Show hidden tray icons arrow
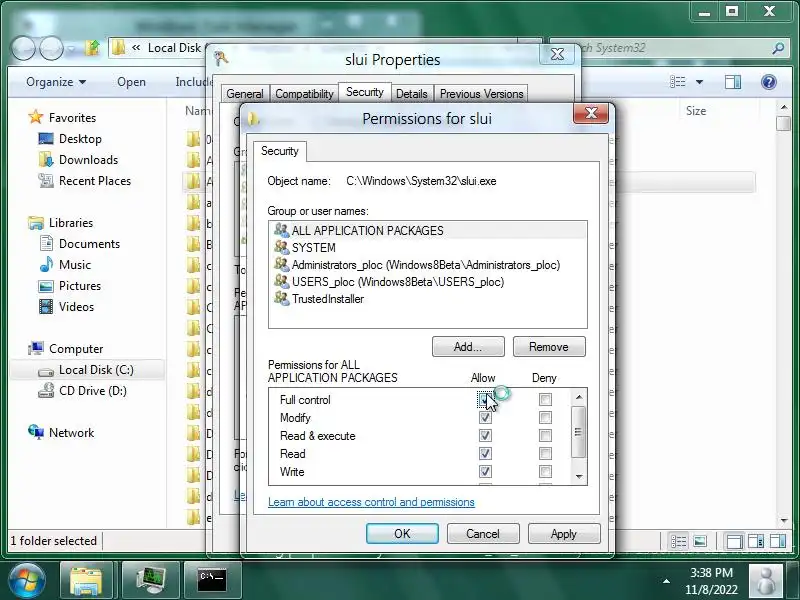 click(x=666, y=581)
